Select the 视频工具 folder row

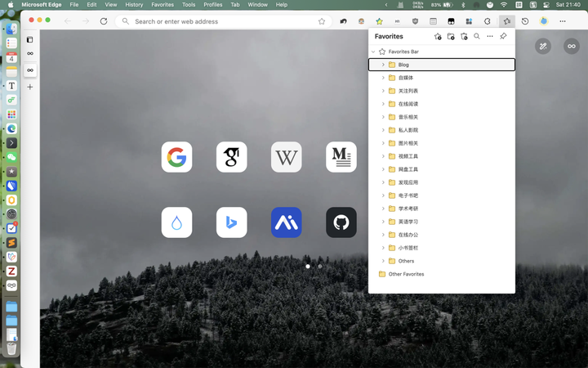tap(441, 156)
